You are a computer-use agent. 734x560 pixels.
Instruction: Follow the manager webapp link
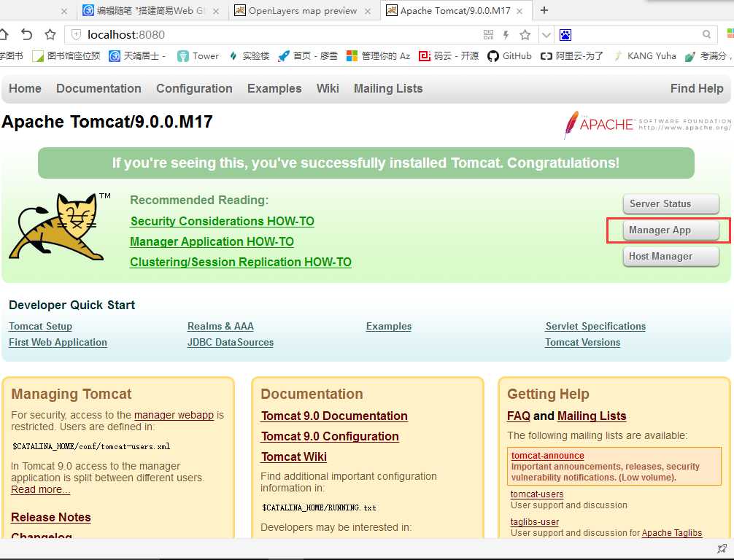tap(174, 415)
